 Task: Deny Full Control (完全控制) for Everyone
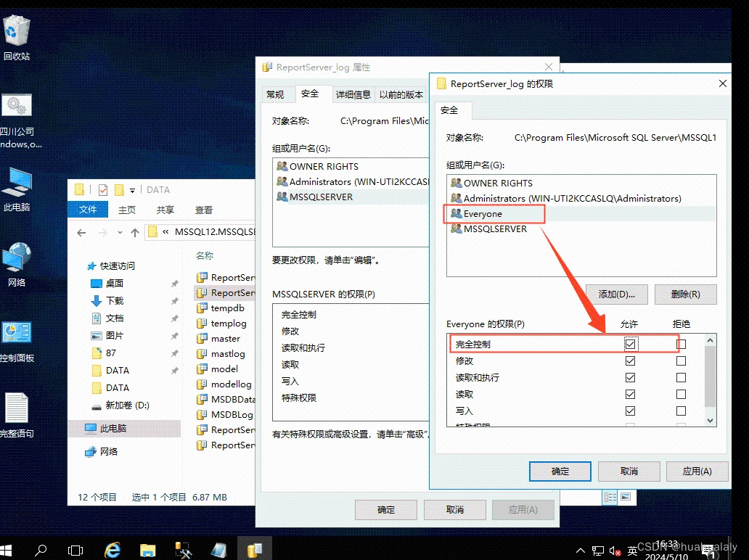click(x=682, y=344)
